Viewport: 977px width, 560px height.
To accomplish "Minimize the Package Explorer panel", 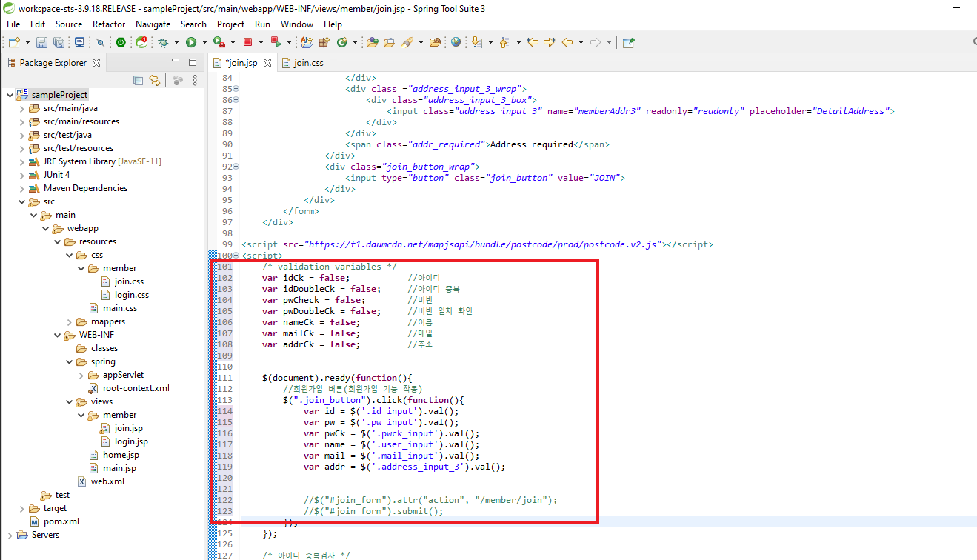I will click(x=176, y=62).
